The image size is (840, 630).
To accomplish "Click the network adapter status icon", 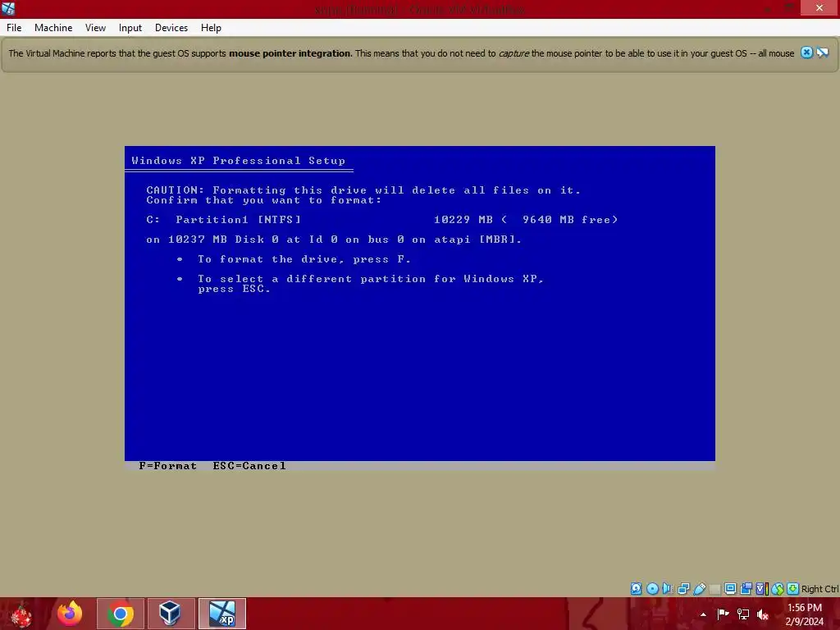I will pyautogui.click(x=683, y=589).
